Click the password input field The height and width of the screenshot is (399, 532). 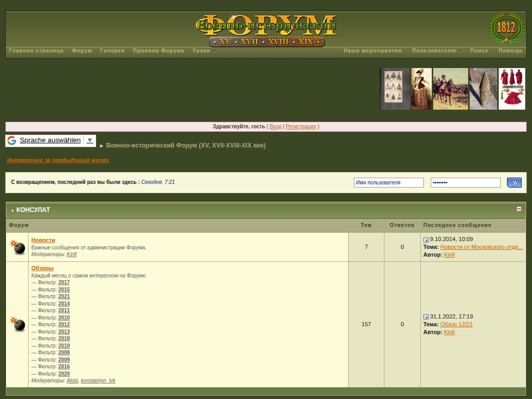tap(465, 183)
